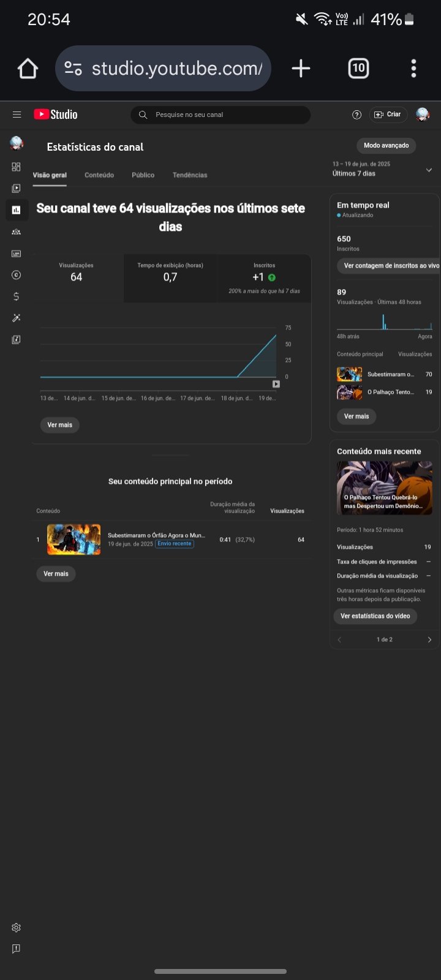
Task: Open channel avatar in the left sidebar
Action: [x=17, y=143]
